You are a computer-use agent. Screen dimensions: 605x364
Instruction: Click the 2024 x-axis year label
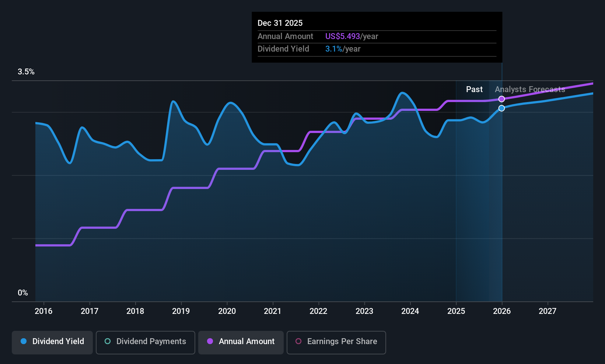(410, 311)
